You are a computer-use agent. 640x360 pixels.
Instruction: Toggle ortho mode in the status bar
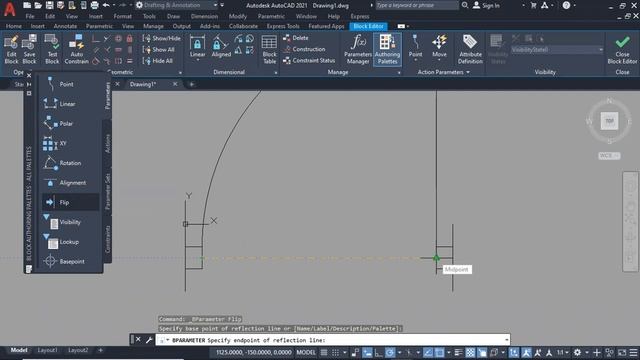[378, 352]
